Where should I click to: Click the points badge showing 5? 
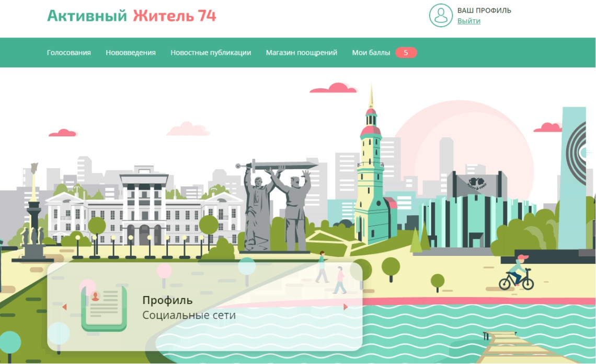pos(406,53)
